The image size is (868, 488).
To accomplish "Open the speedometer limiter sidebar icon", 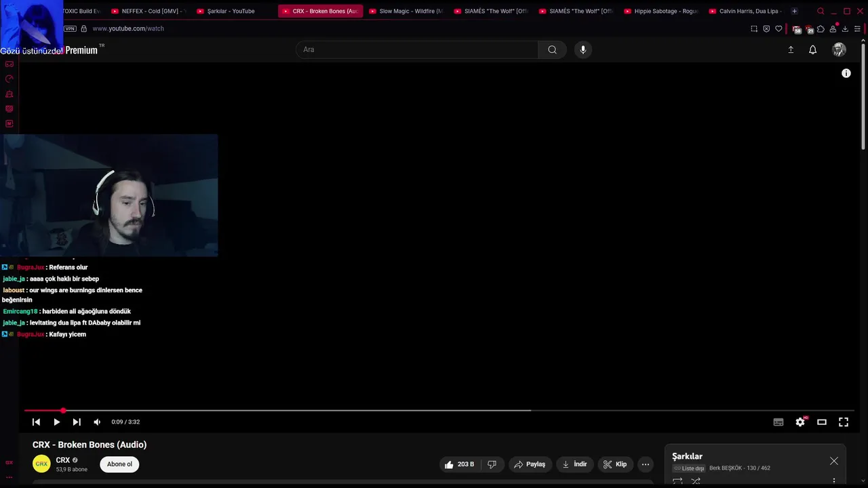I will [x=9, y=79].
